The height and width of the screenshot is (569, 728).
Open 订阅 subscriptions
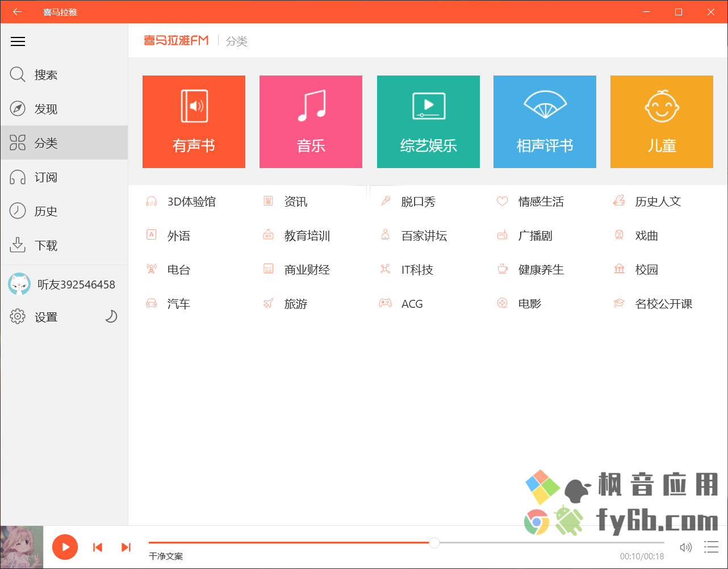[64, 177]
